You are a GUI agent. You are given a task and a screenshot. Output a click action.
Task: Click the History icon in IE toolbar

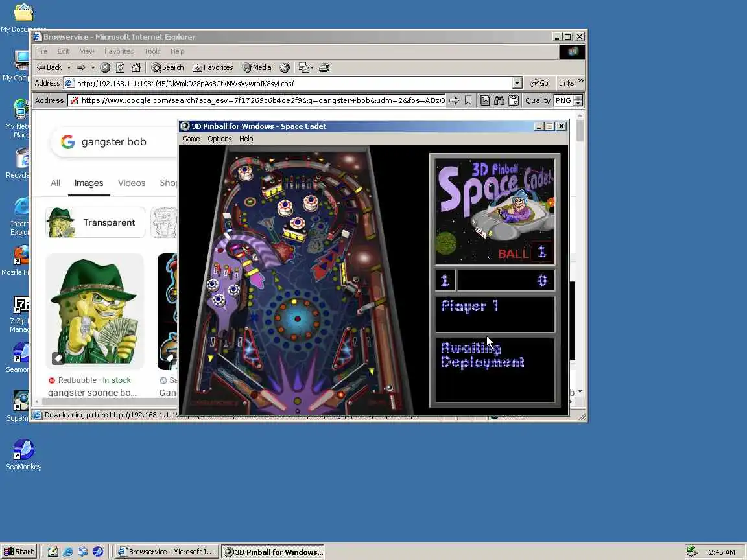(x=285, y=67)
